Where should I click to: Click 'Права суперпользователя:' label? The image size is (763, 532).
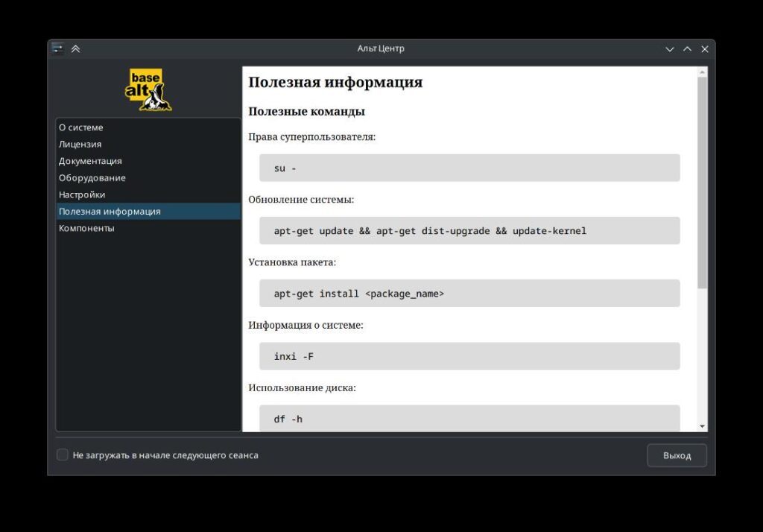tap(312, 137)
